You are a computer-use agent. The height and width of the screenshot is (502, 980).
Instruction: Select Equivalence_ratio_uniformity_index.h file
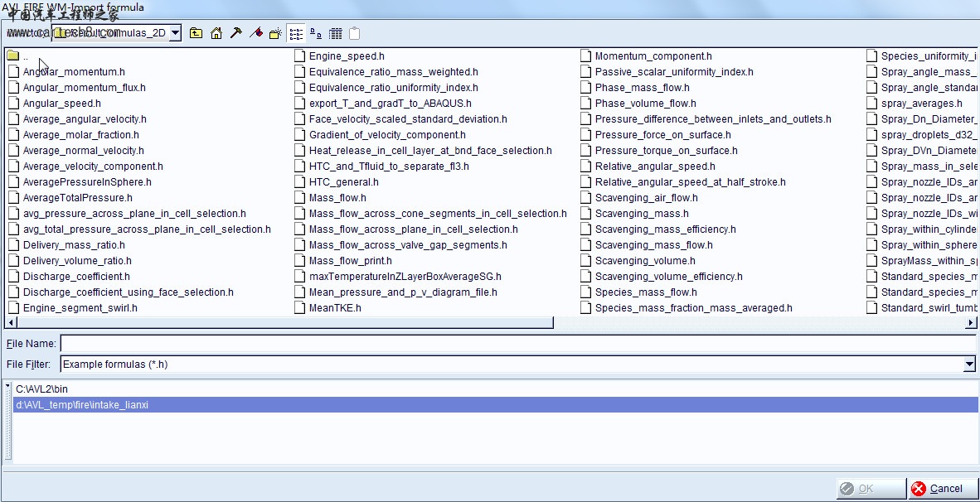(x=386, y=88)
